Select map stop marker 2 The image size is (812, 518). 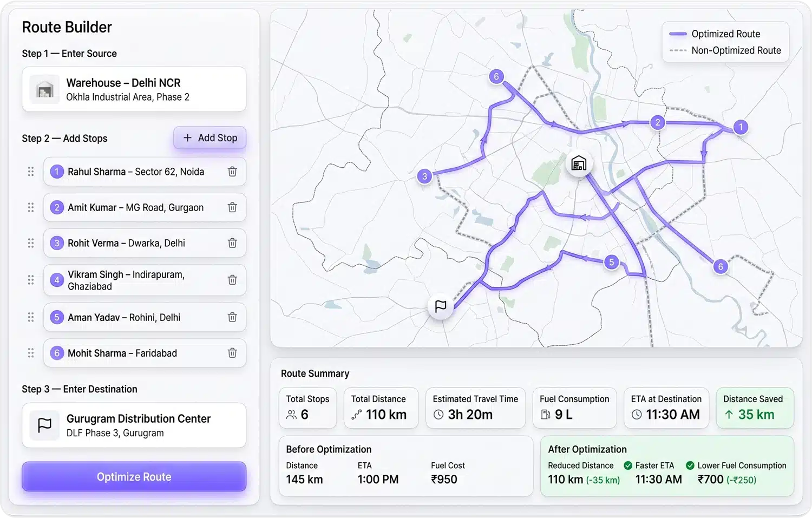pos(658,122)
